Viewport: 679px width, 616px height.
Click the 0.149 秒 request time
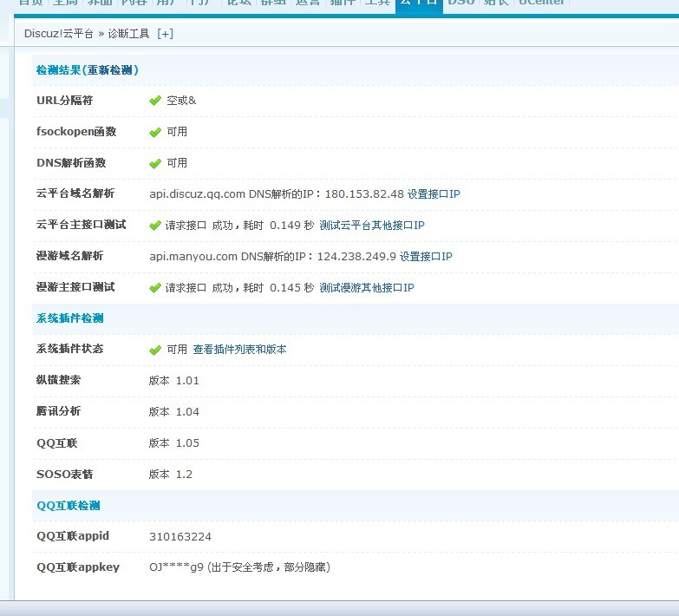(291, 226)
